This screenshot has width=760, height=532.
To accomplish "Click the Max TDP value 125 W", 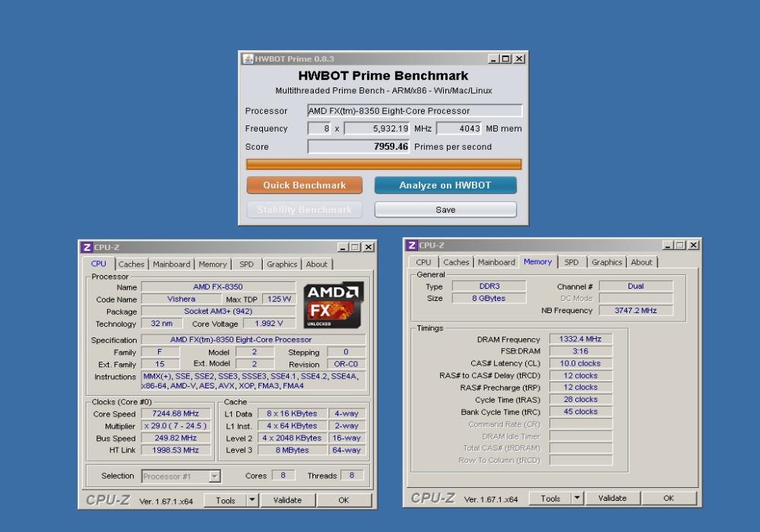I will 279,299.
